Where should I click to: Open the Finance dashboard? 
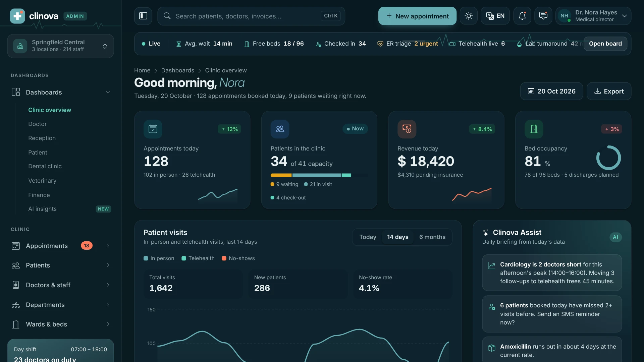click(39, 195)
